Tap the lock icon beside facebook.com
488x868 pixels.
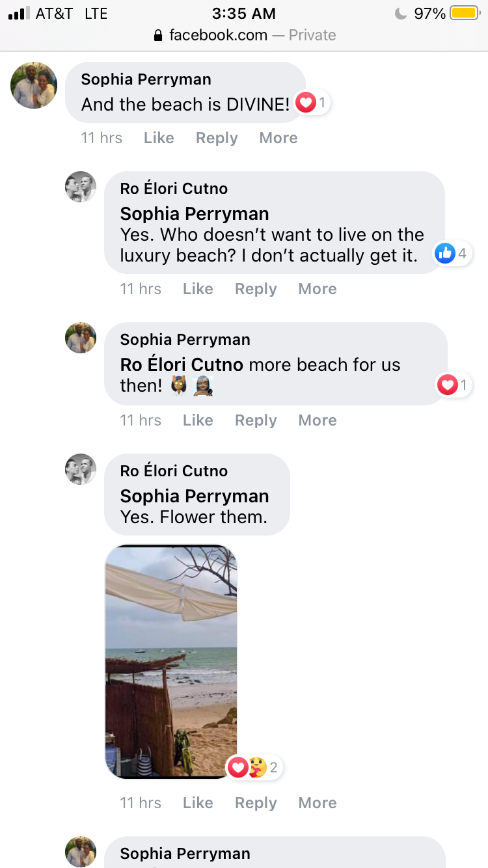pos(157,35)
